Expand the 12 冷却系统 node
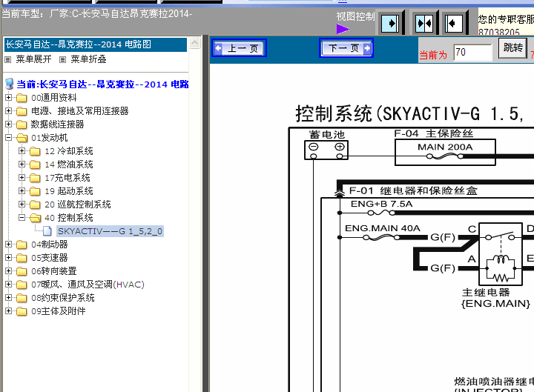The height and width of the screenshot is (392, 534). click(x=22, y=150)
